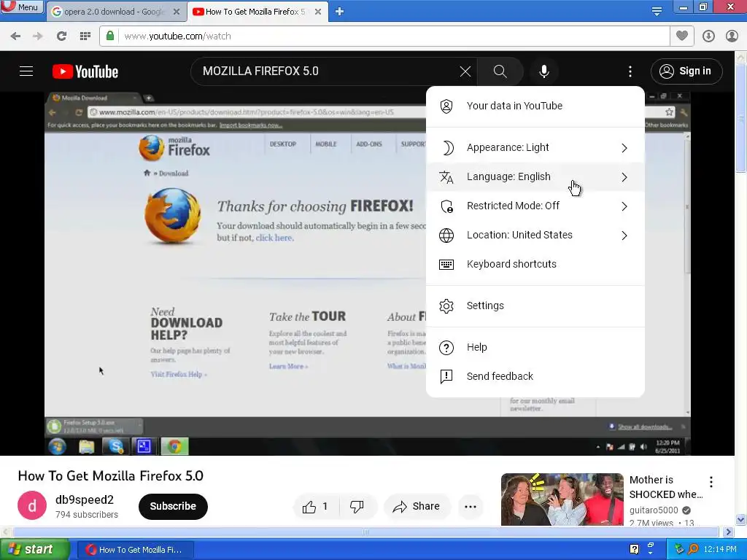Screen dimensions: 747x560
Task: Click the Sign in button
Action: (686, 71)
